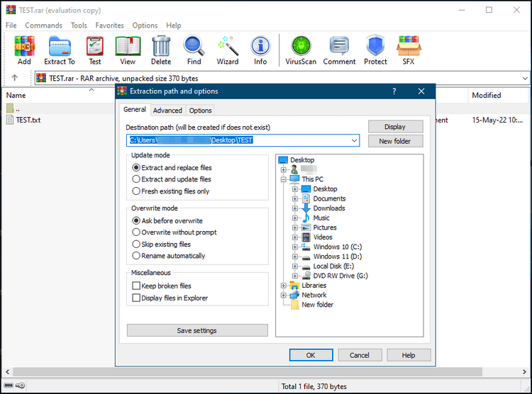Click the Display button

(x=395, y=127)
